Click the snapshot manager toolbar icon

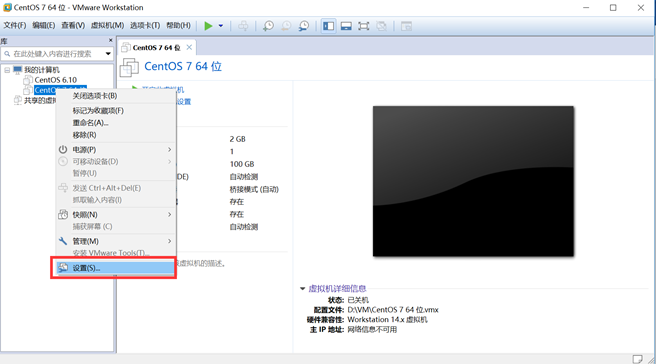click(x=304, y=26)
